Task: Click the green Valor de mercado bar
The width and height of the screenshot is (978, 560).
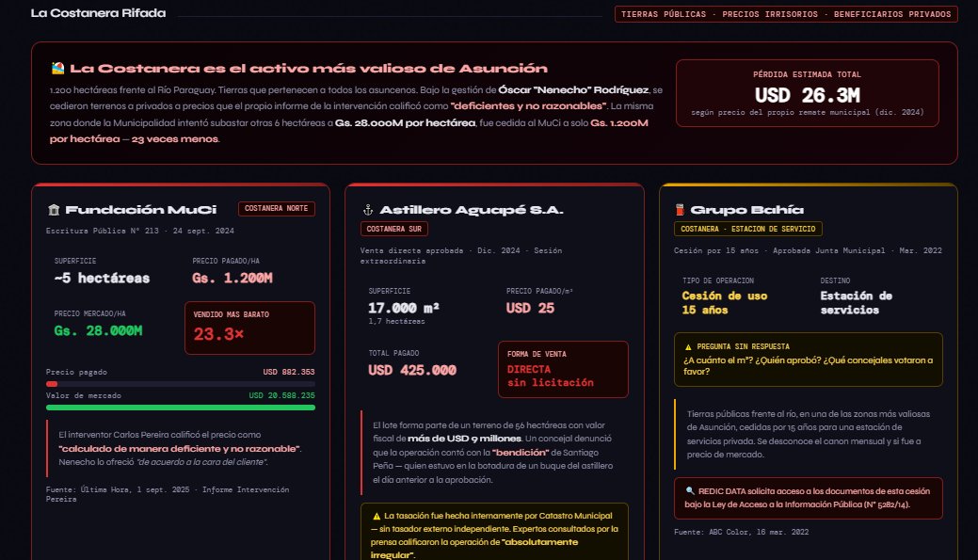Action: pos(180,408)
